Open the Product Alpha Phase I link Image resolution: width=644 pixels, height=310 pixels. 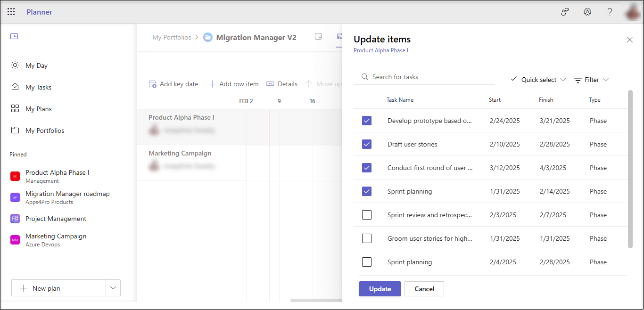click(x=380, y=50)
